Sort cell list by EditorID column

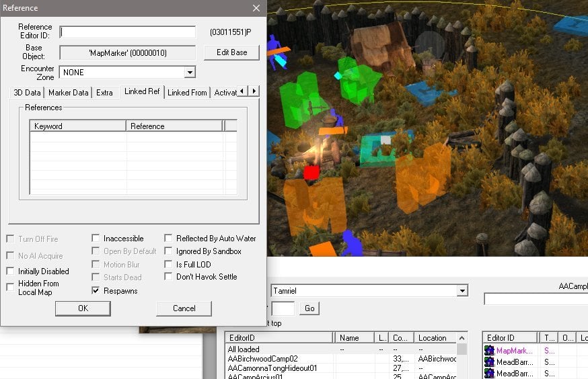click(x=279, y=338)
